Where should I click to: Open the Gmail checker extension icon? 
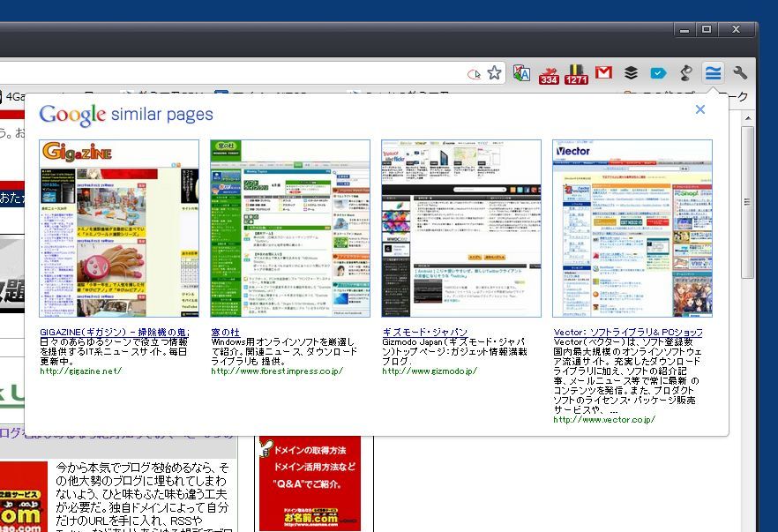point(603,73)
